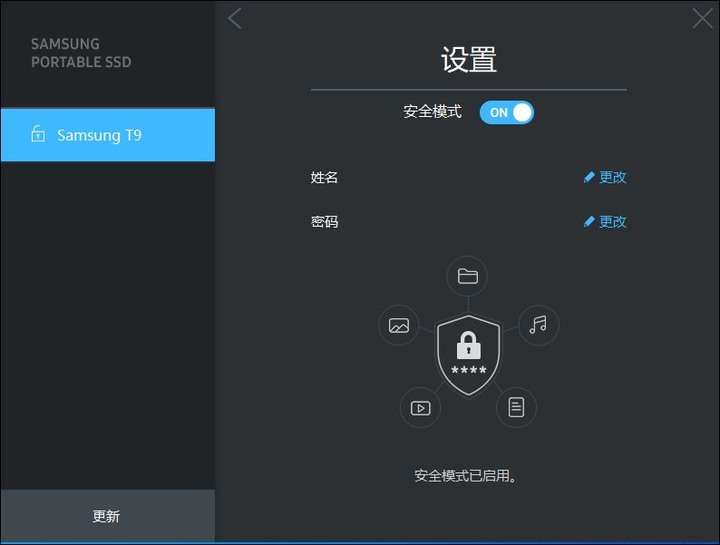Click the SAMSUNG PORTABLE SSD logo text
The height and width of the screenshot is (545, 720).
coord(81,53)
